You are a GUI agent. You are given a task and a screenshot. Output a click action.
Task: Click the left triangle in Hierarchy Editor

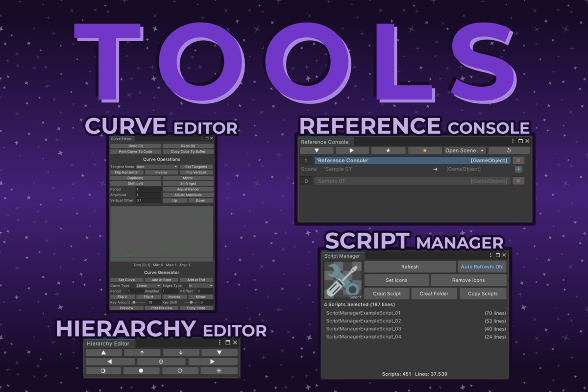click(x=110, y=362)
